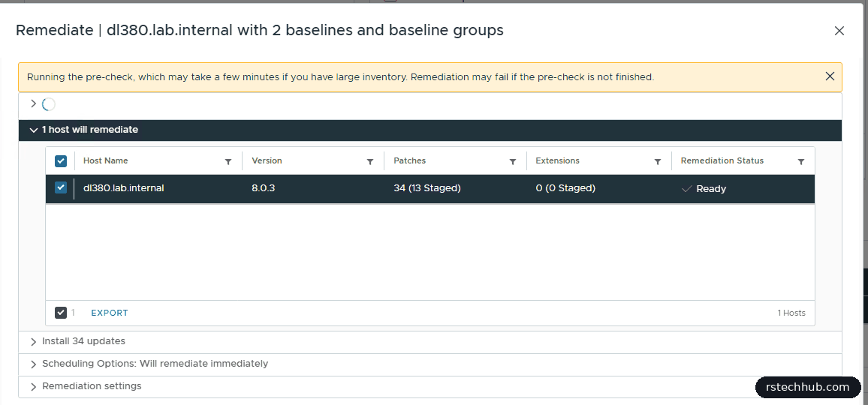Click the loading spinner icon
Viewport: 868px width, 405px height.
click(49, 103)
